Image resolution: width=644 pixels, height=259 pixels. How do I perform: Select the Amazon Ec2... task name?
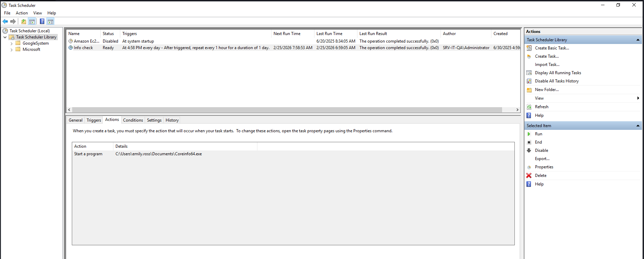point(87,41)
